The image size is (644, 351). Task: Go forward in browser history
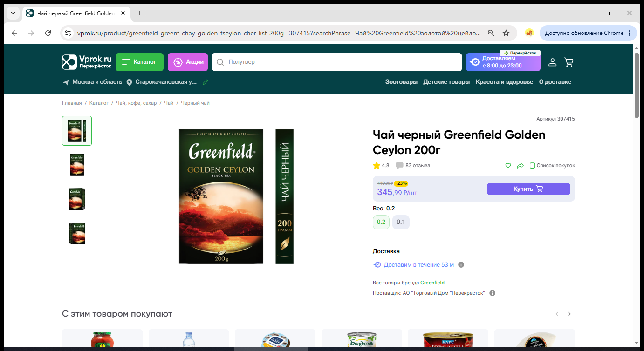click(31, 33)
